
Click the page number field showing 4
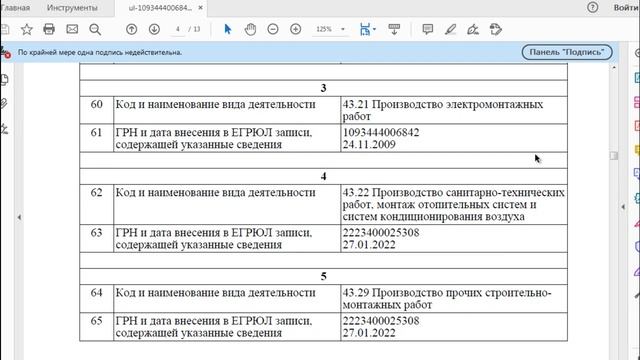pos(178,29)
